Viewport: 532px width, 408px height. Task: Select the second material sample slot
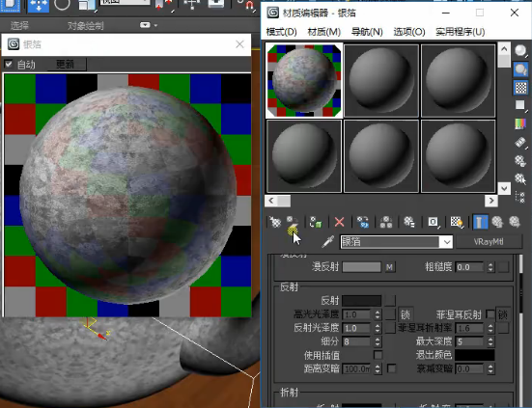pyautogui.click(x=381, y=81)
